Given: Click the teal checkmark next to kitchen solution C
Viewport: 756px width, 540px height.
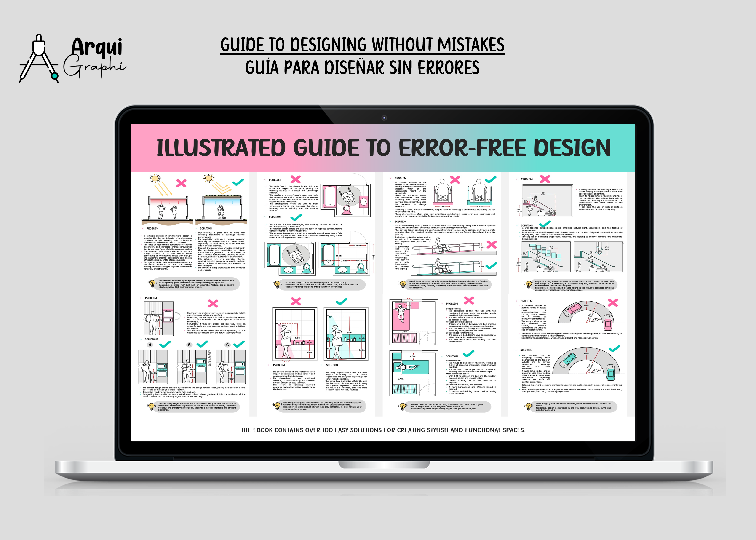Looking at the screenshot, I should [239, 344].
